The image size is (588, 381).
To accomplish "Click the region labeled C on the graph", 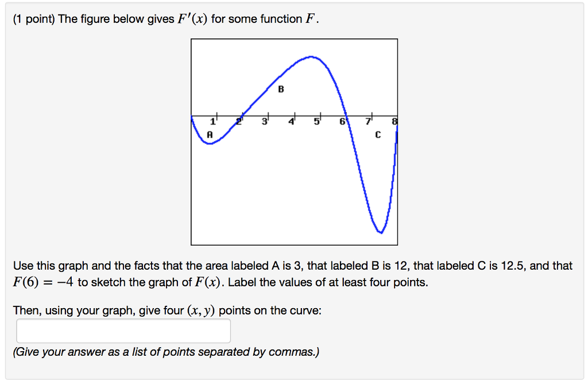I will 377,134.
